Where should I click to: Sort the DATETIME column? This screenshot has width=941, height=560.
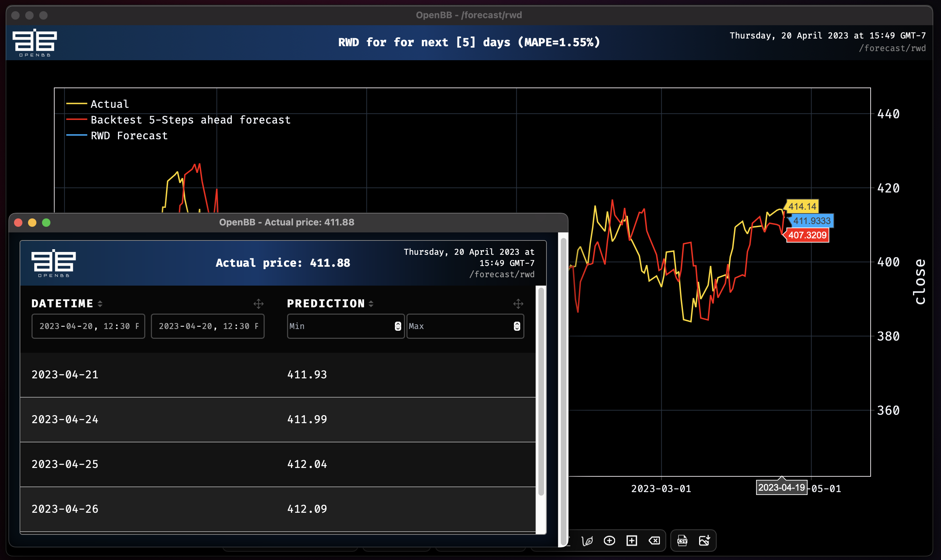(100, 304)
